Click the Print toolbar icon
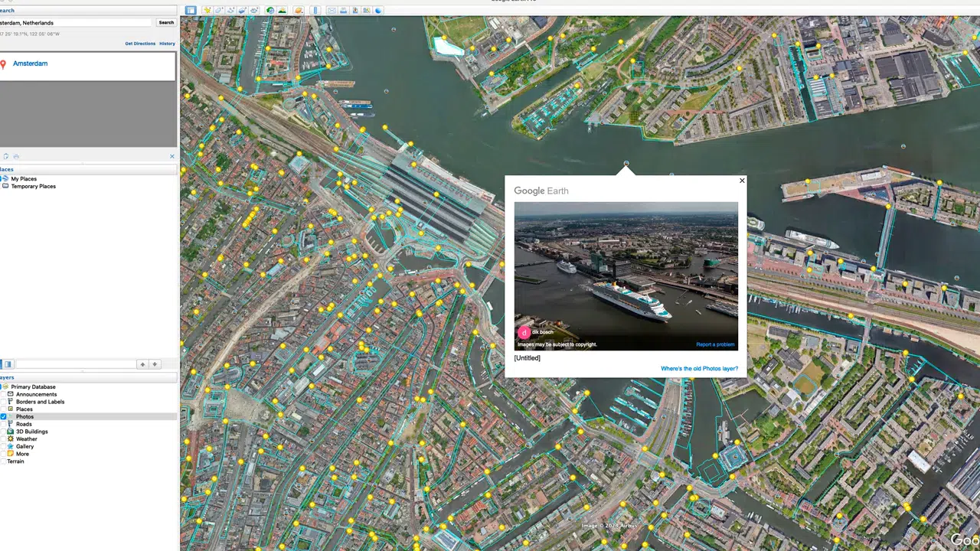Screen dimensions: 980x551 click(x=344, y=11)
